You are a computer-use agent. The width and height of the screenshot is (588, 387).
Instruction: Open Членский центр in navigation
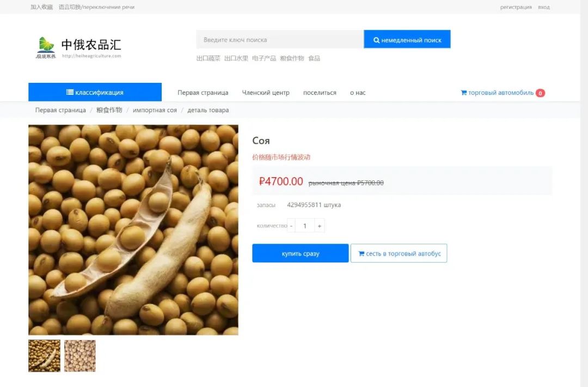(266, 93)
